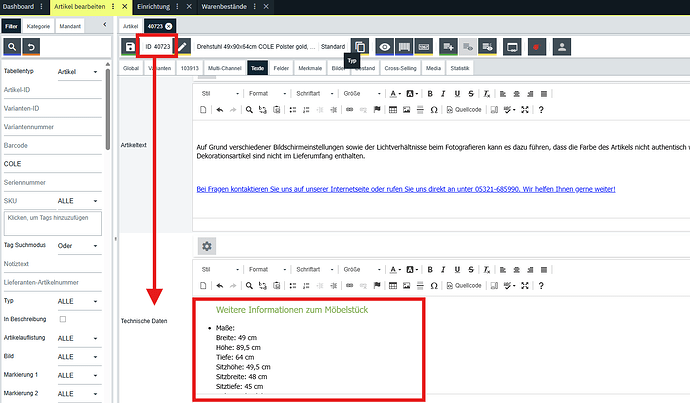Toggle italic in the Technische Daten editor toolbar
Viewport: 690px width, 403px height.
(443, 270)
